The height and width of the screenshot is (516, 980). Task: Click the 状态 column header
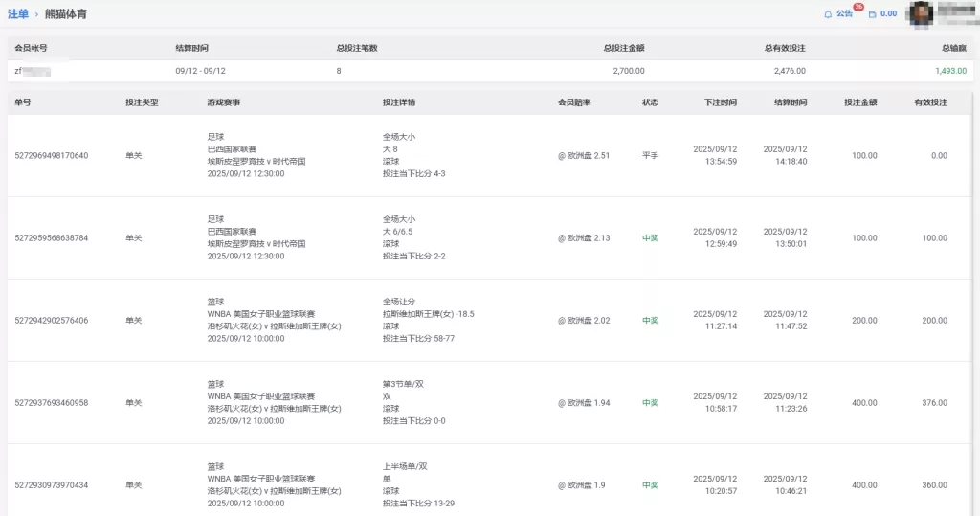click(650, 101)
